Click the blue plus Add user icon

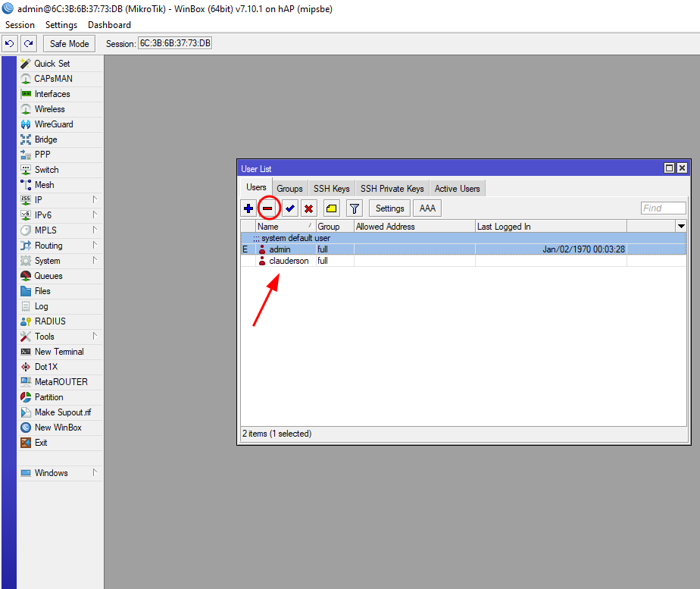click(x=248, y=208)
